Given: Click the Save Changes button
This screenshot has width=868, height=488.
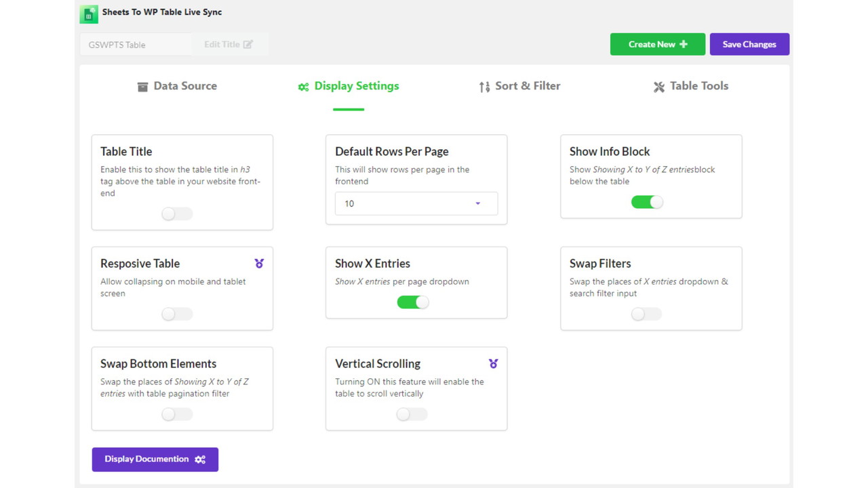Looking at the screenshot, I should 749,44.
